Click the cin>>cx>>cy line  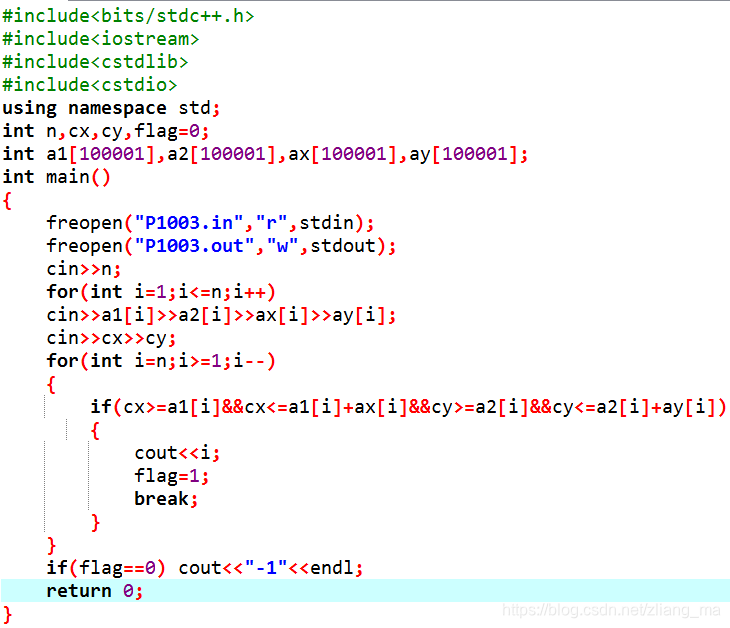pyautogui.click(x=111, y=338)
